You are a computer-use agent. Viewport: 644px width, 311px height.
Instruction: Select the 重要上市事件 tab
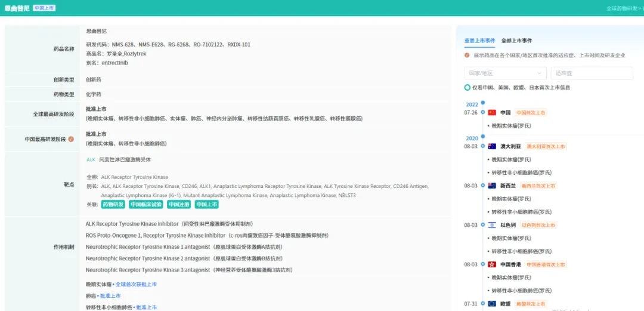(x=479, y=41)
